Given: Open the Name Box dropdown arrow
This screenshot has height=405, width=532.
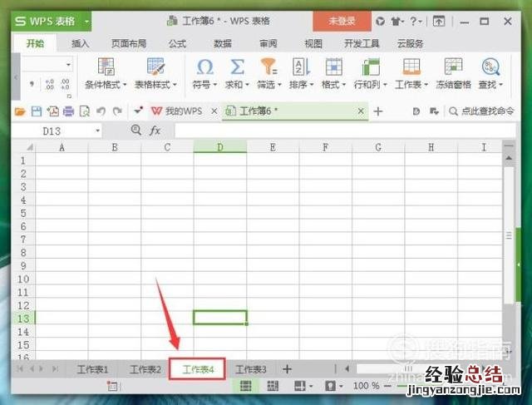Looking at the screenshot, I should (97, 131).
